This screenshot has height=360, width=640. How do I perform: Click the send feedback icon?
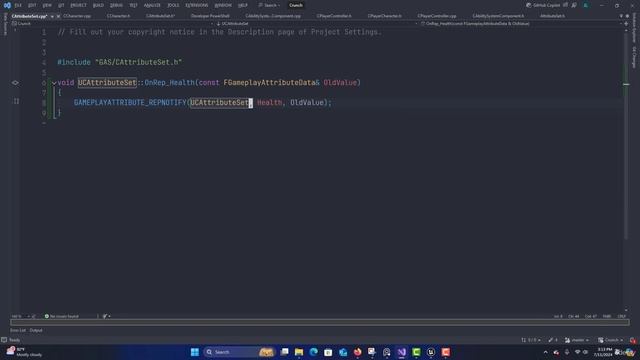[574, 5]
